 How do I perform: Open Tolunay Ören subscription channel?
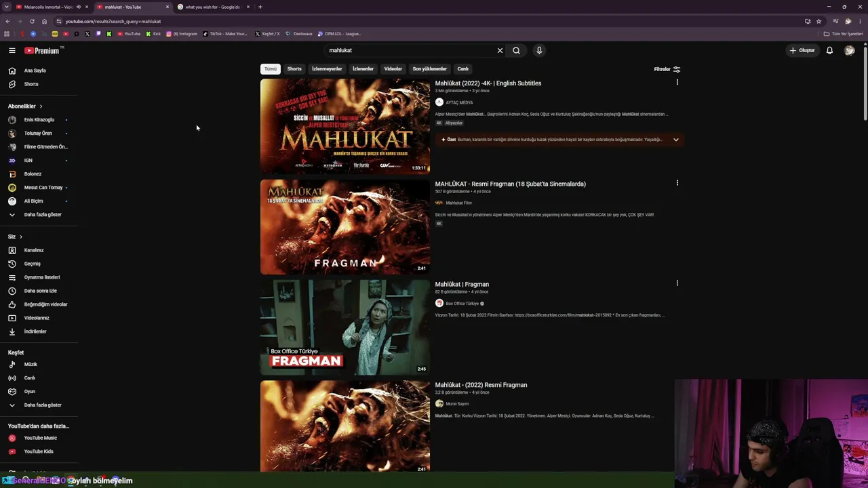(37, 134)
